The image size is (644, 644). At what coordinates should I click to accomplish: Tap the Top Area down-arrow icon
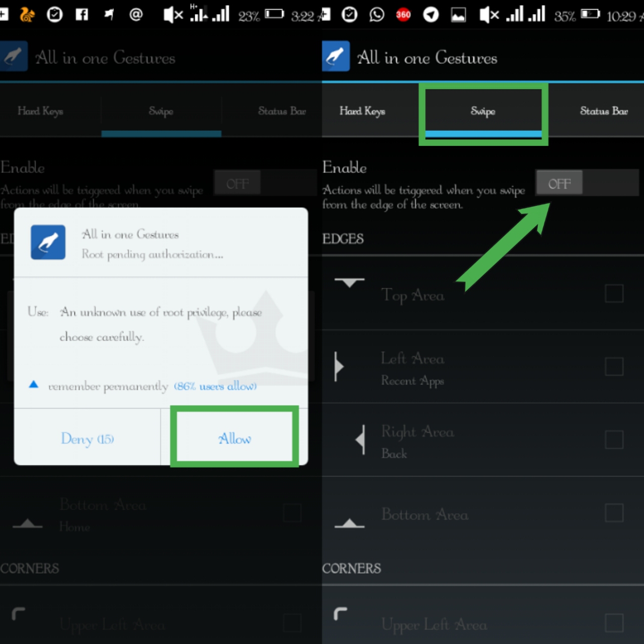pyautogui.click(x=350, y=282)
